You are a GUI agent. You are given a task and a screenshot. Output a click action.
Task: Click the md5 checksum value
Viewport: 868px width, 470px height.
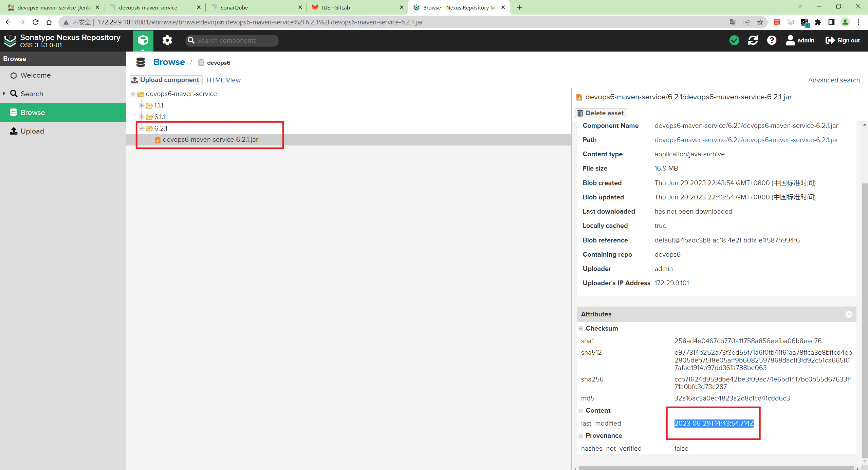tap(732, 398)
